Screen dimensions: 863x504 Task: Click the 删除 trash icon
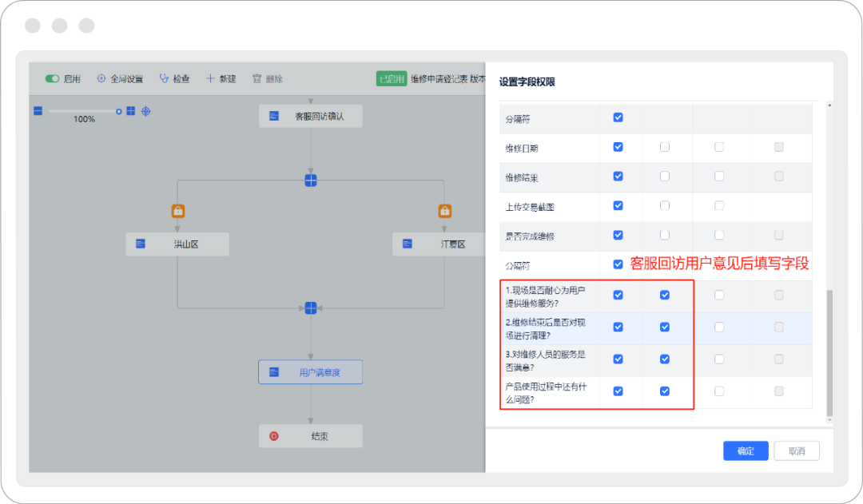pos(257,79)
